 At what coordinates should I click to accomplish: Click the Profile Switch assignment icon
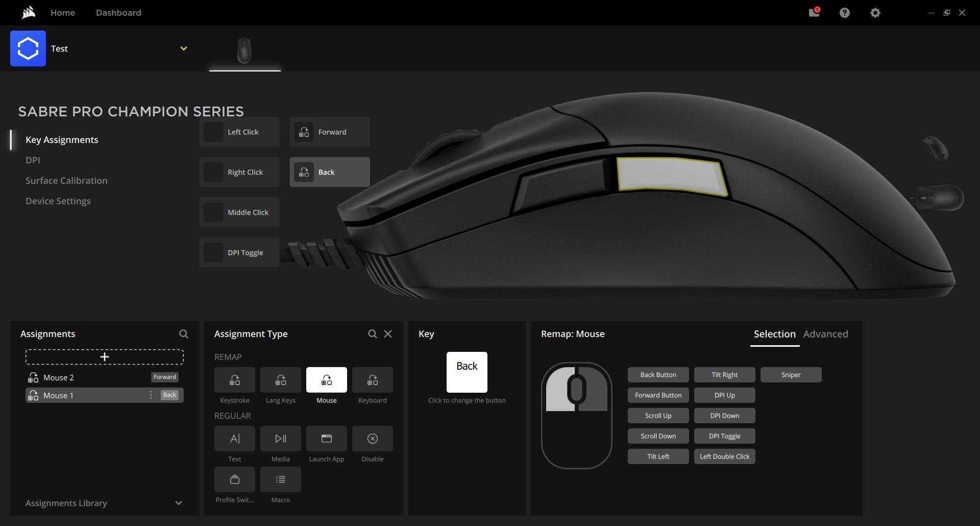(234, 480)
